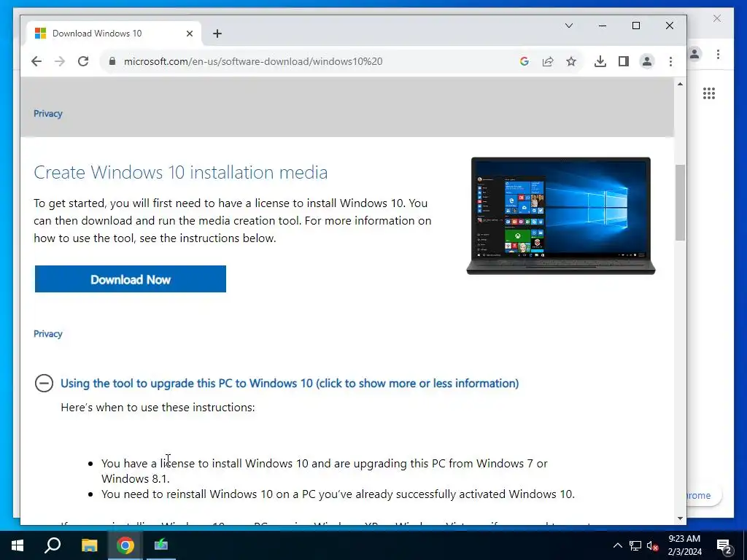747x560 pixels.
Task: Show hidden system tray icons
Action: click(617, 545)
